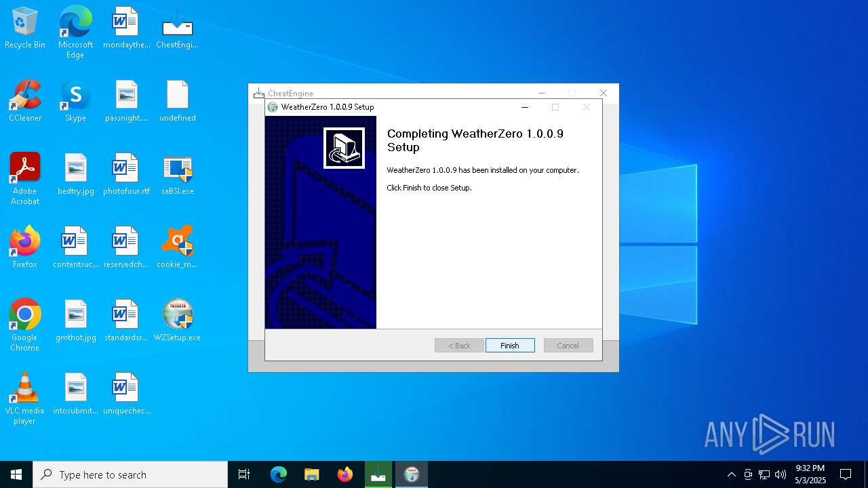868x488 pixels.
Task: Select the VLC media player shortcut
Action: (25, 399)
